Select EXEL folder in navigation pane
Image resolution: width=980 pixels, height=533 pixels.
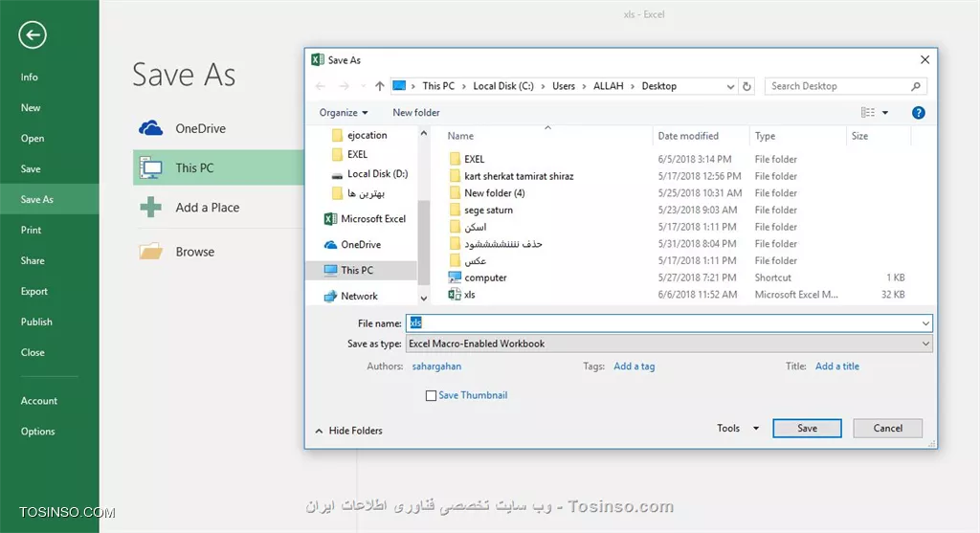(x=350, y=154)
